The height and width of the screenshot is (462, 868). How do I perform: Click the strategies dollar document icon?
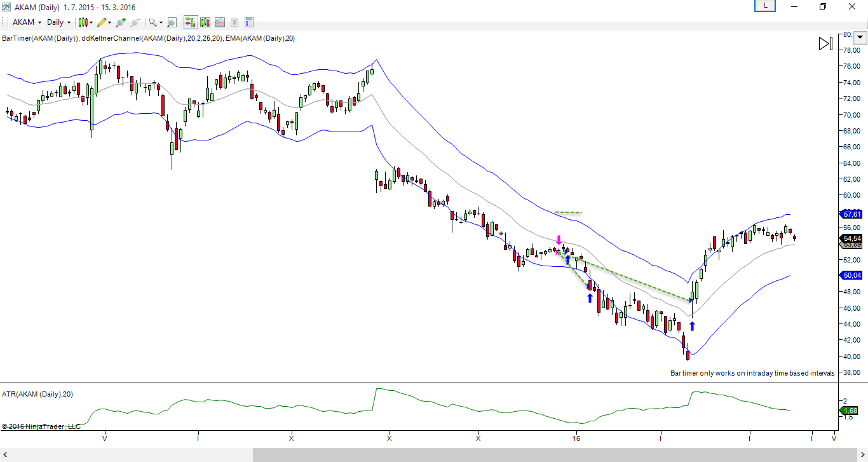(234, 22)
